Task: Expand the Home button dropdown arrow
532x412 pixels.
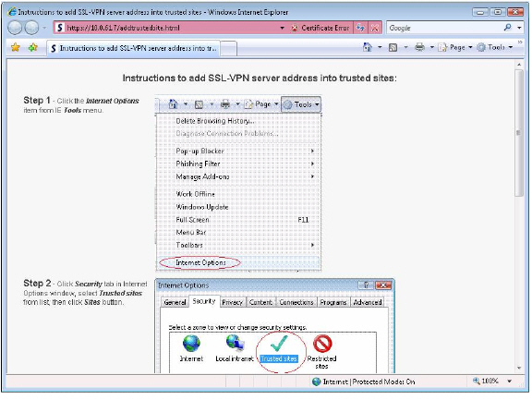Action: (x=380, y=47)
